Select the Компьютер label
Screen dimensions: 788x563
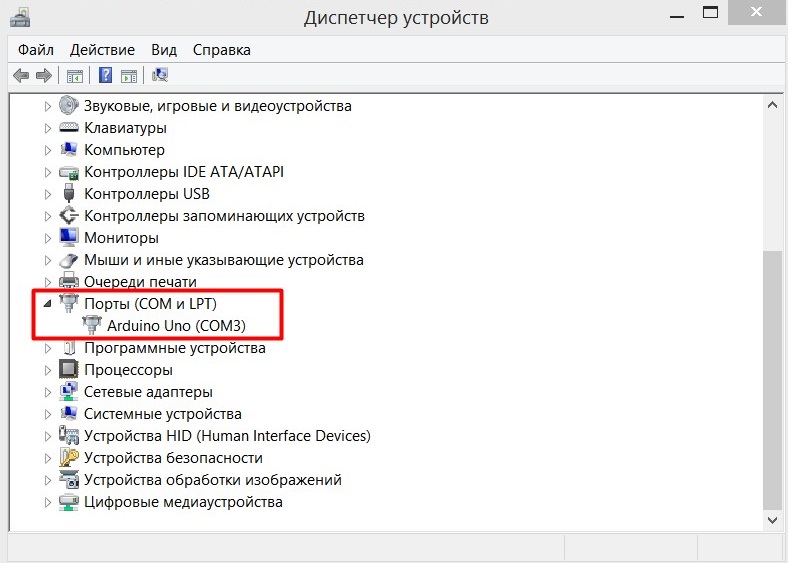[124, 150]
